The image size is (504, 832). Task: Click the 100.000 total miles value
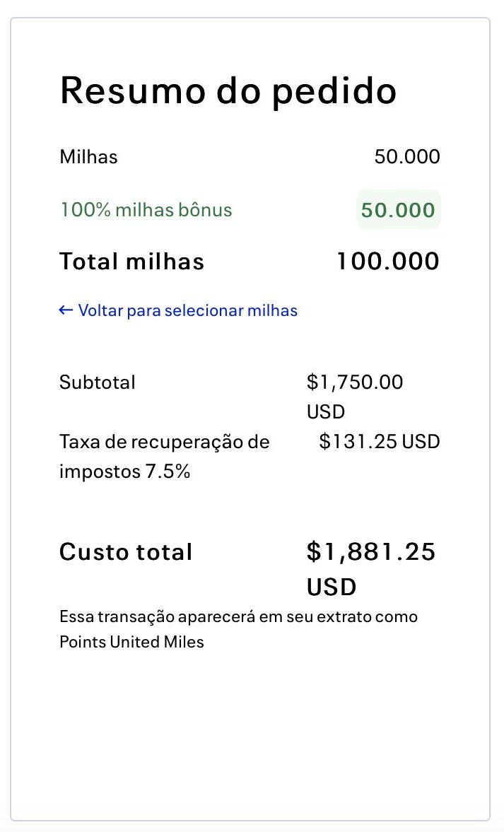[387, 262]
